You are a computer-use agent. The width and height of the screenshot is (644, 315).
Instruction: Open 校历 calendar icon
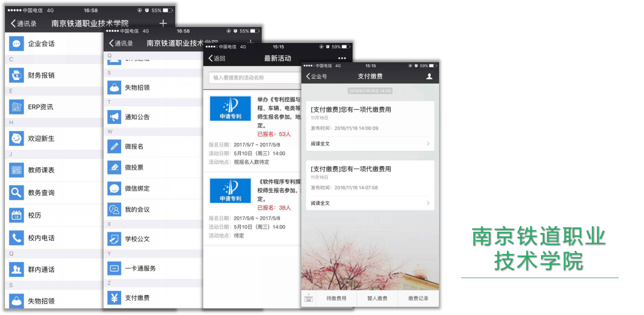[x=17, y=215]
